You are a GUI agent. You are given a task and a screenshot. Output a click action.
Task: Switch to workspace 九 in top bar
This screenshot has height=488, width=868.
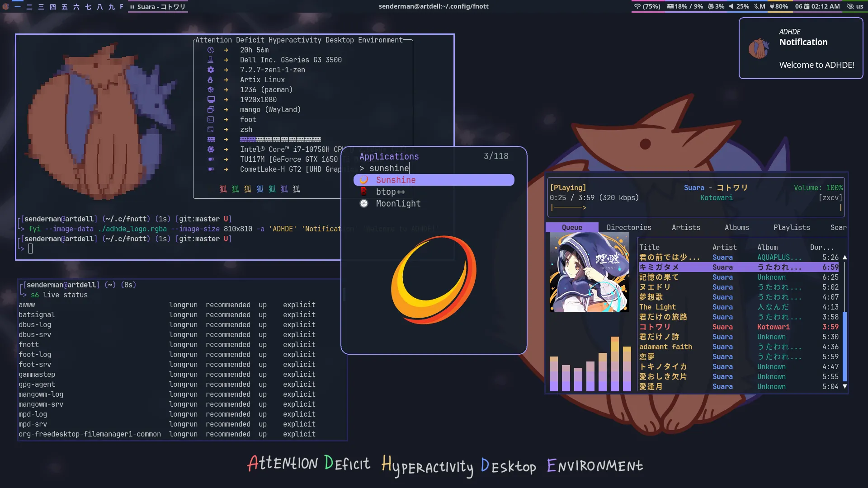[x=112, y=7]
